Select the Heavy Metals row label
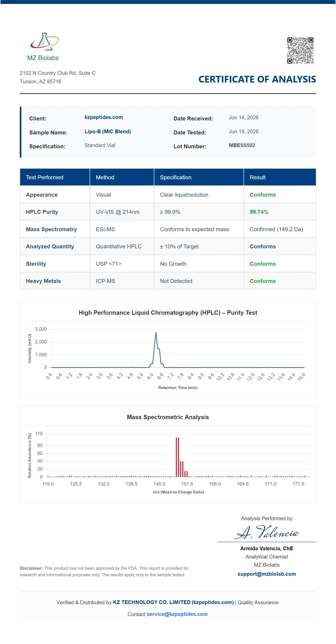 pos(43,281)
